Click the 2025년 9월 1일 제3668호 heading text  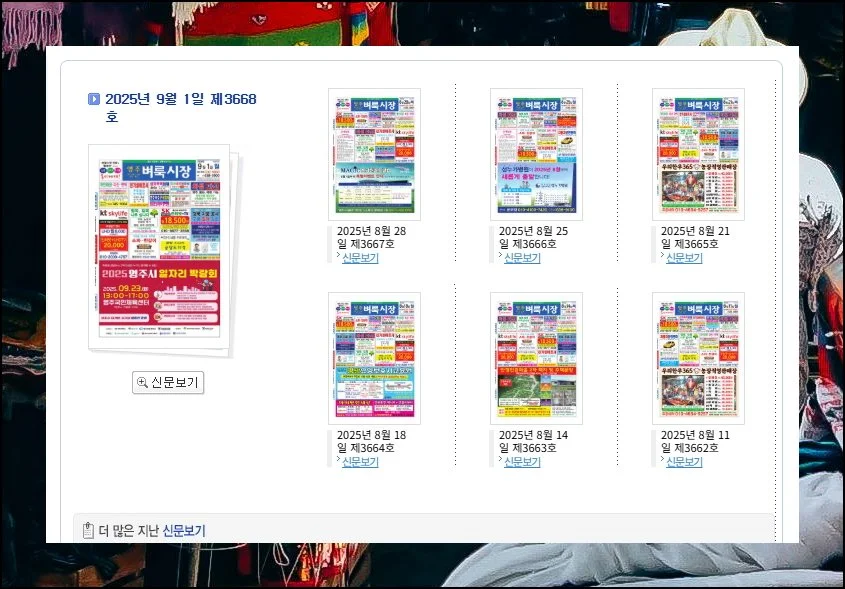point(180,99)
